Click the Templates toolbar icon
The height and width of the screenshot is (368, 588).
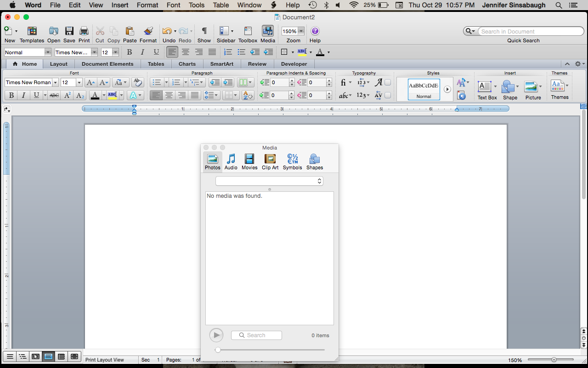32,34
